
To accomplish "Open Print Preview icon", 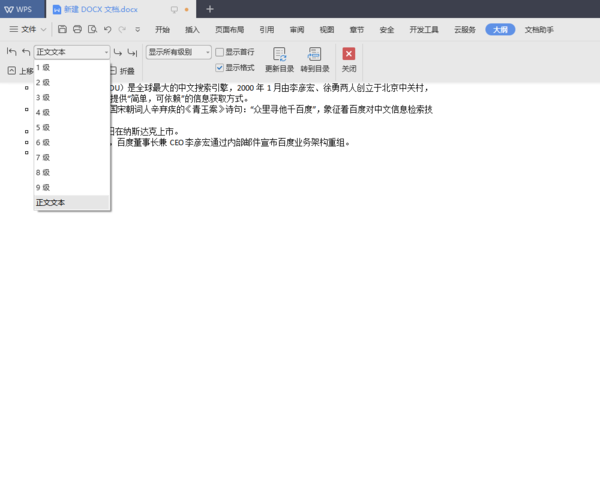I will tap(92, 29).
